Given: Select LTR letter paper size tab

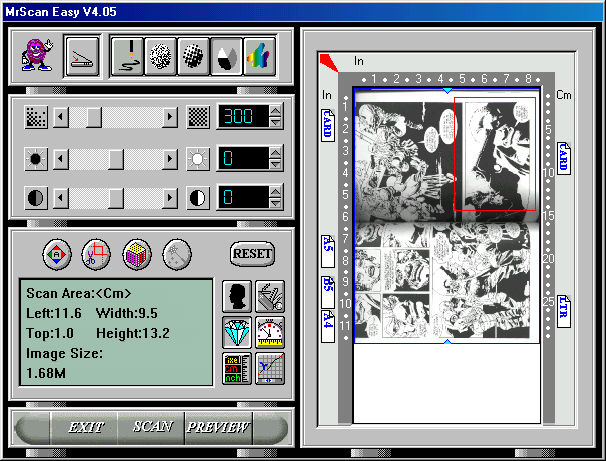Looking at the screenshot, I should 563,311.
